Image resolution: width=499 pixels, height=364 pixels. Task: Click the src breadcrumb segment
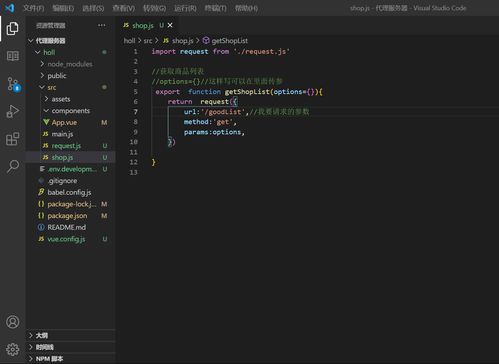tap(148, 41)
